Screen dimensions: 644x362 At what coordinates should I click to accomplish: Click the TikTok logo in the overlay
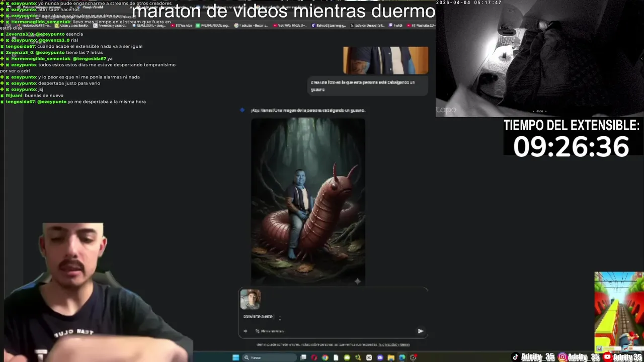(515, 357)
